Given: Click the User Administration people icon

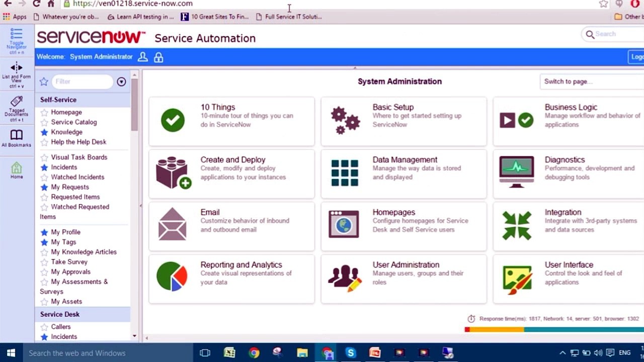Looking at the screenshot, I should click(x=345, y=278).
